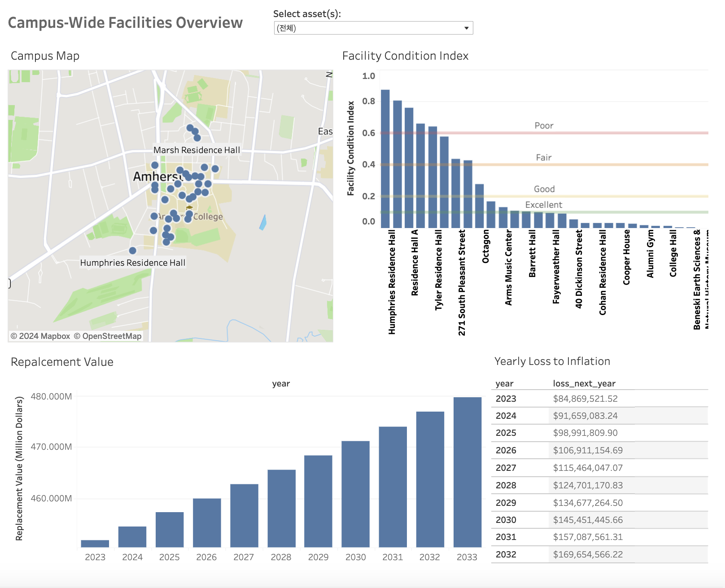Click the Amherst College graduation cap icon
Image resolution: width=725 pixels, height=588 pixels.
(x=189, y=207)
